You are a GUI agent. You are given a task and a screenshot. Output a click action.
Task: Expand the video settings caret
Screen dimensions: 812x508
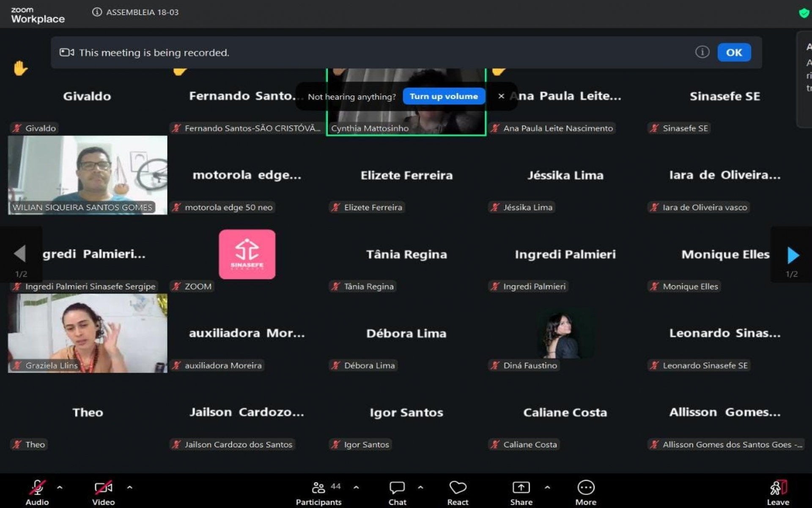point(129,487)
